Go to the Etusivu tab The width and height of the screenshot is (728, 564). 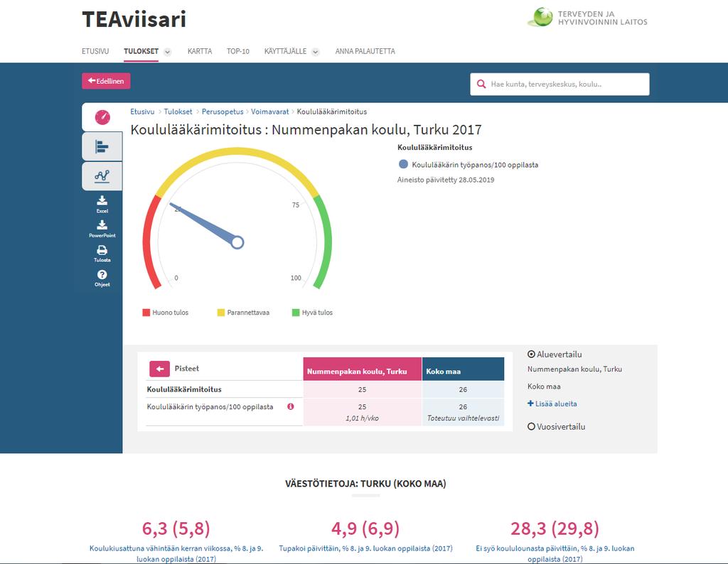click(95, 51)
